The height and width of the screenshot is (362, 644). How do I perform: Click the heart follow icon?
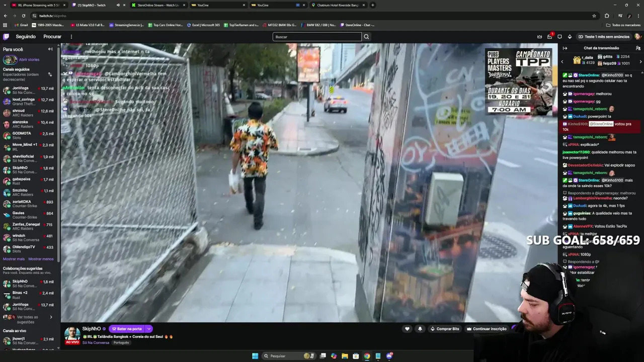coord(407,329)
